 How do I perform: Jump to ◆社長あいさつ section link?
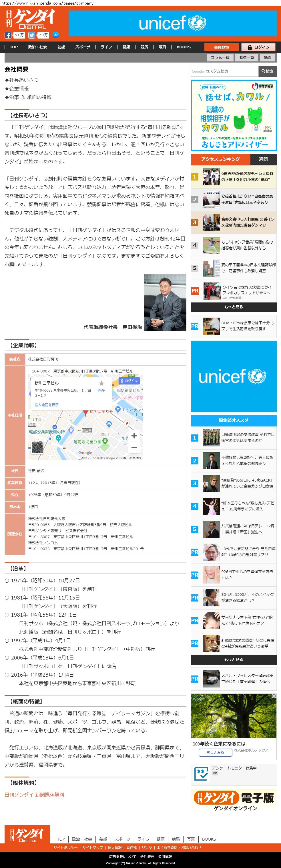point(22,80)
